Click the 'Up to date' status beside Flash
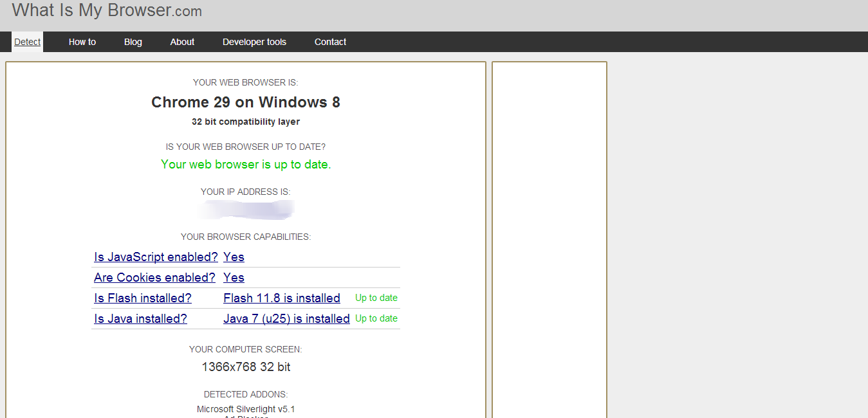Screen dimensions: 868x418 (x=376, y=298)
